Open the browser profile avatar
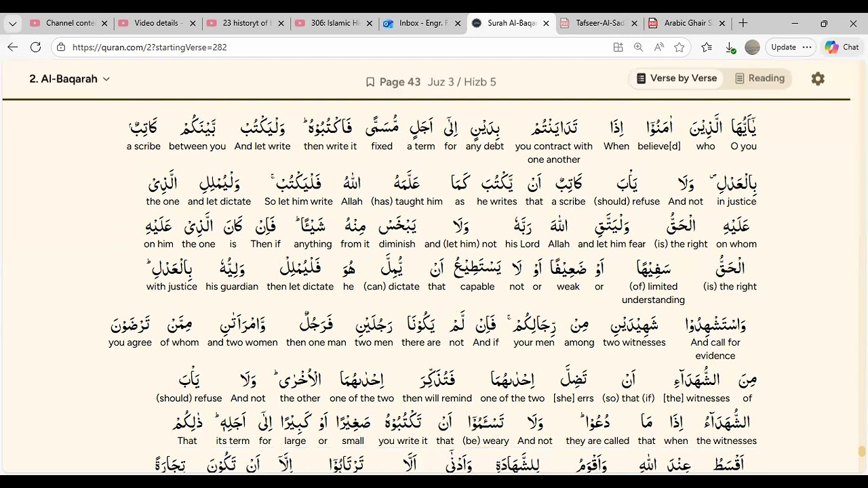 752,47
